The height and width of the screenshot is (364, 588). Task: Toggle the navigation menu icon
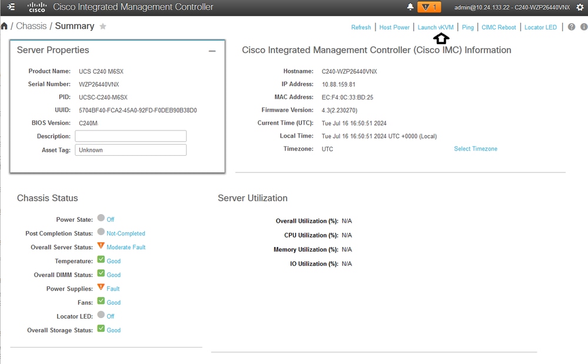point(11,6)
